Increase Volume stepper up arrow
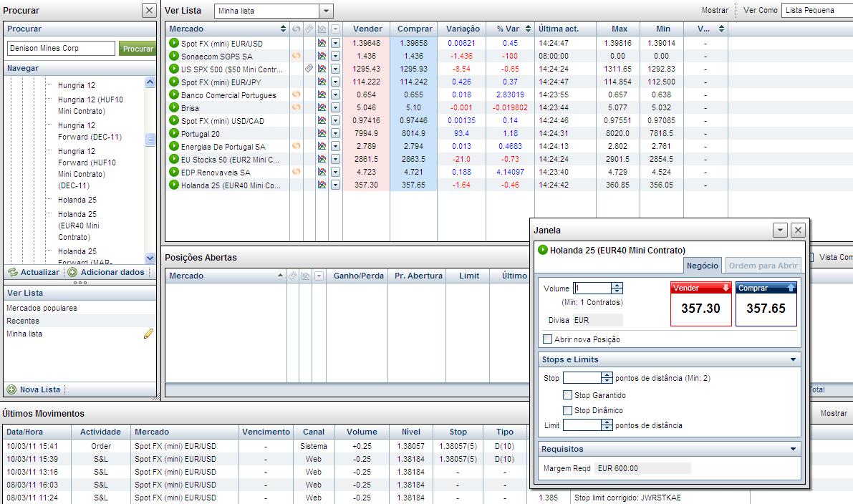 point(617,286)
